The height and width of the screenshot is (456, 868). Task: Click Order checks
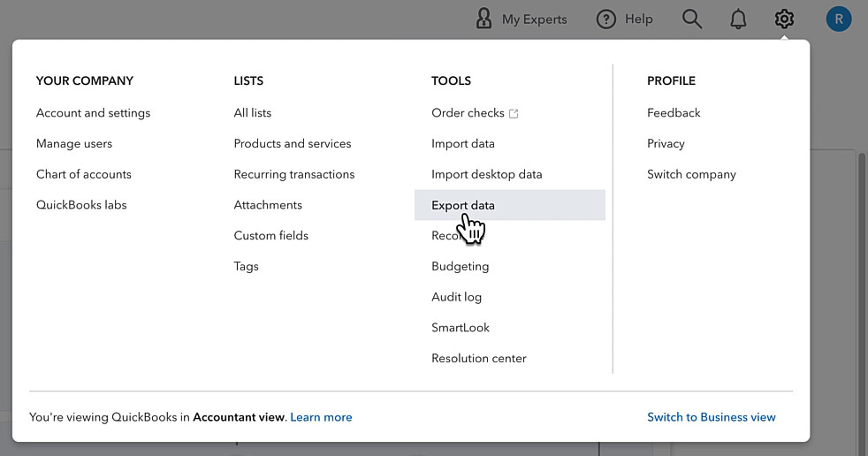468,113
